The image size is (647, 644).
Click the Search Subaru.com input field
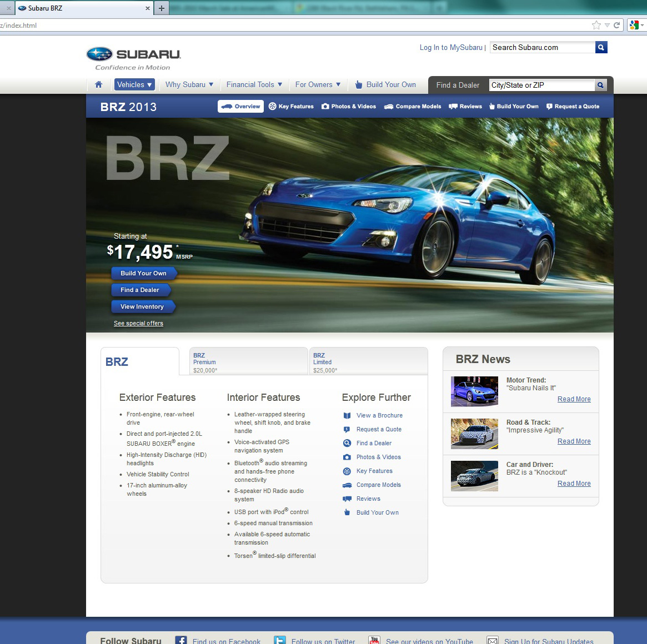[542, 47]
